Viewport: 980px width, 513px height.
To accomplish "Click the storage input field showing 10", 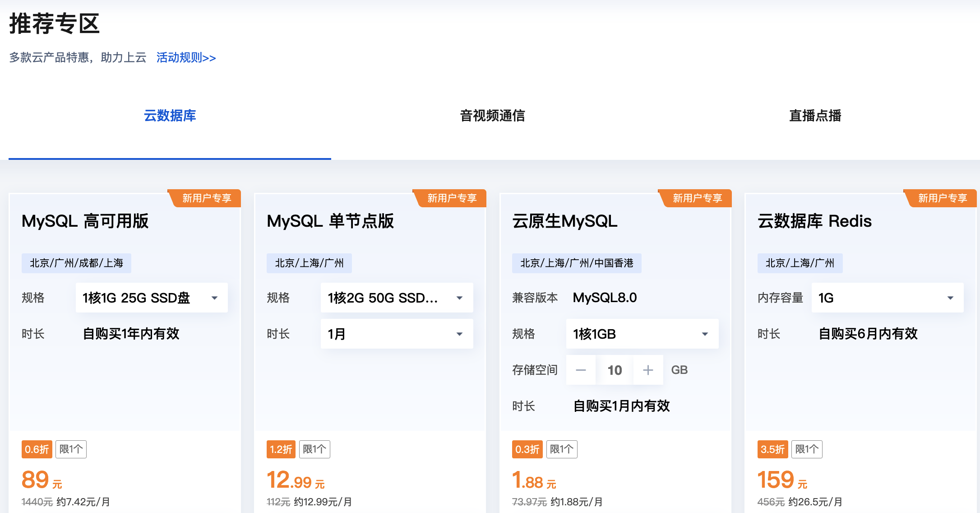I will coord(615,370).
